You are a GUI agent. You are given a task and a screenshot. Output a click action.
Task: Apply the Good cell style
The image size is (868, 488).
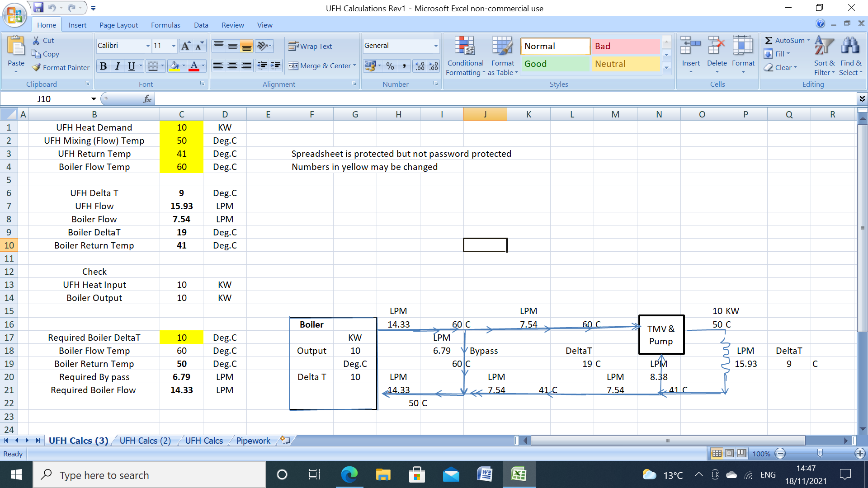pyautogui.click(x=555, y=64)
